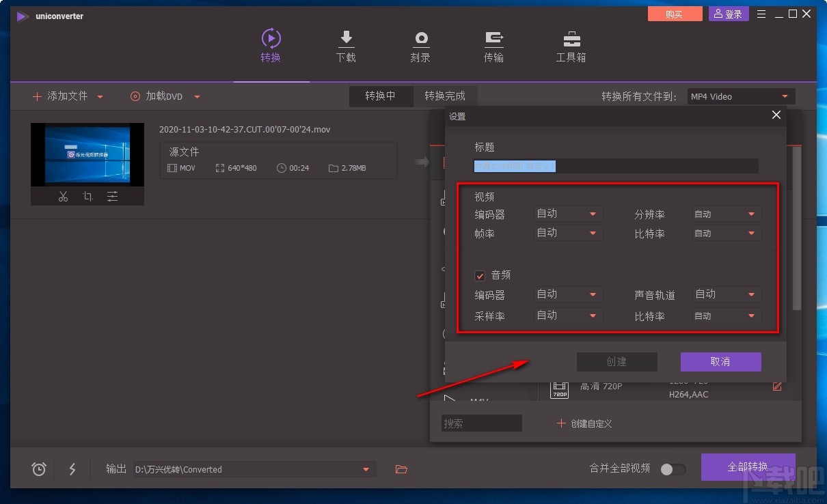Toggle high-speed conversion lightning icon
The height and width of the screenshot is (504, 827).
pyautogui.click(x=72, y=469)
